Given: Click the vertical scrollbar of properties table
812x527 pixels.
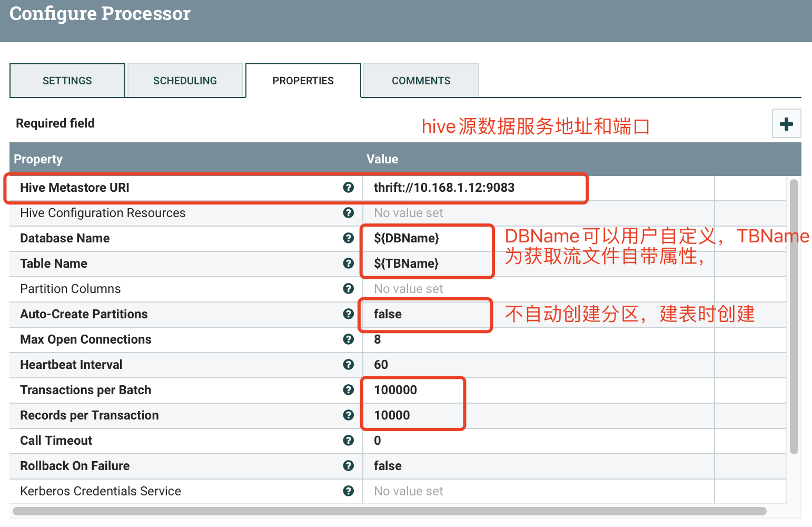Looking at the screenshot, I should (794, 316).
